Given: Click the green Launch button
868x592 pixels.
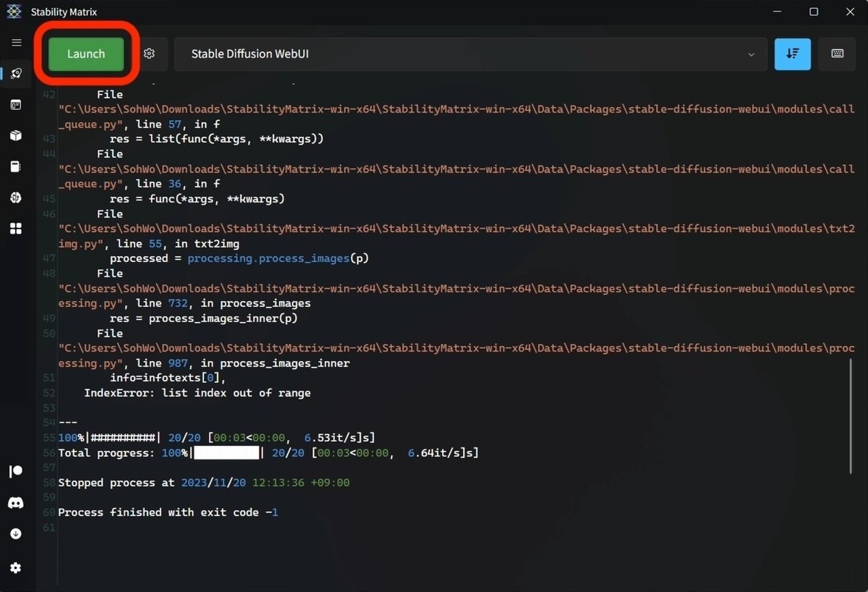Looking at the screenshot, I should [x=86, y=54].
